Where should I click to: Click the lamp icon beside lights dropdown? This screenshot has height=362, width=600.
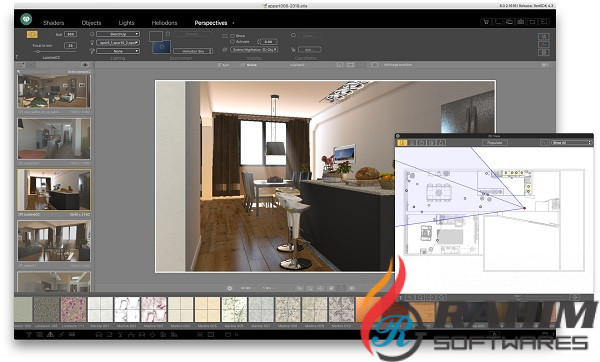[92, 42]
